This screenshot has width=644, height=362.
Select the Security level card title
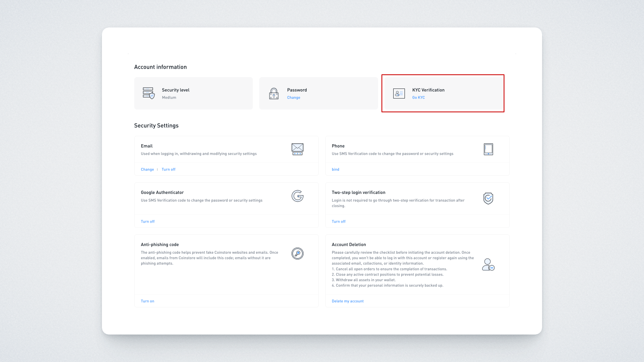click(176, 90)
